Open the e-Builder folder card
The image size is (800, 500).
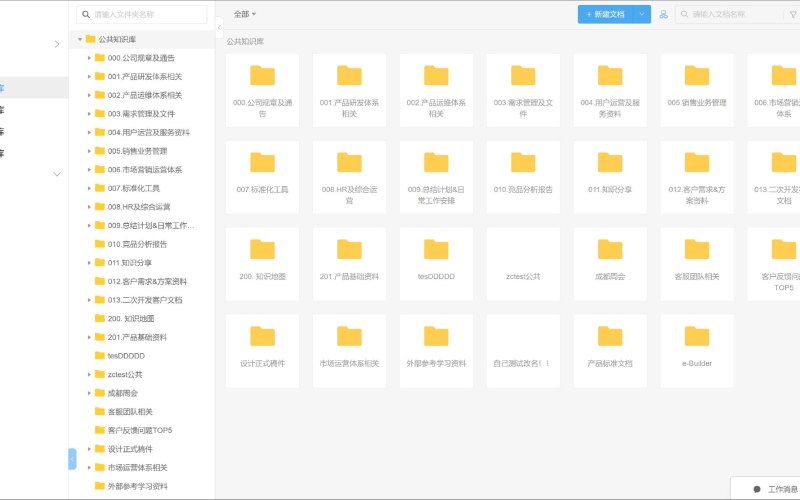coord(696,351)
